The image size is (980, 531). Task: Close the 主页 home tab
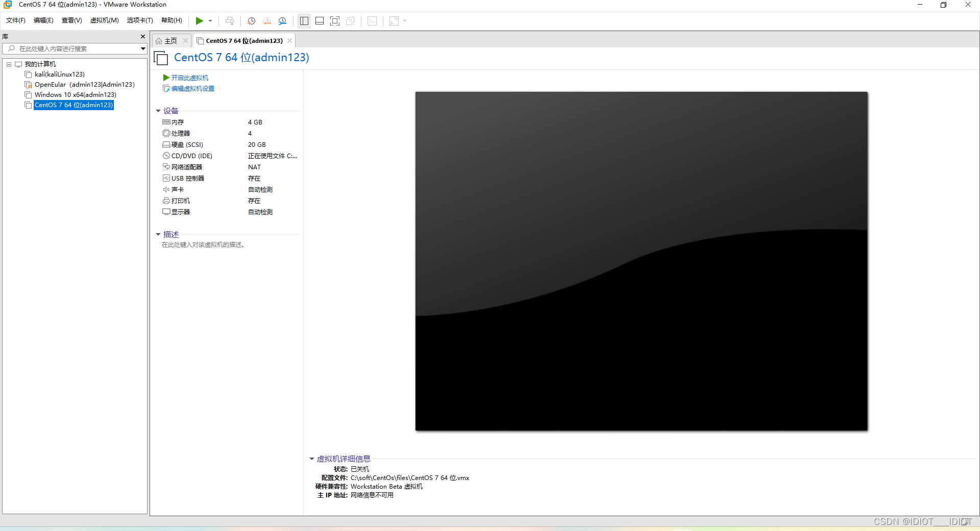pos(186,41)
